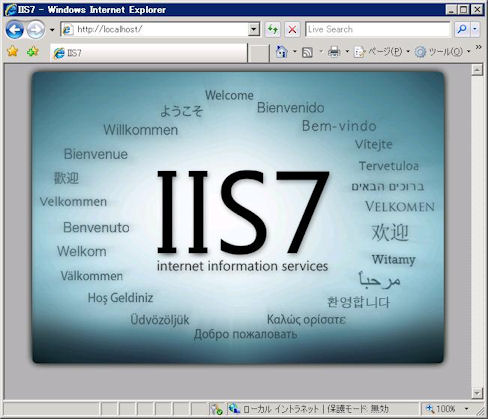Open the Favorites Center star icon
Viewport: 488px width, 419px height.
click(x=13, y=51)
